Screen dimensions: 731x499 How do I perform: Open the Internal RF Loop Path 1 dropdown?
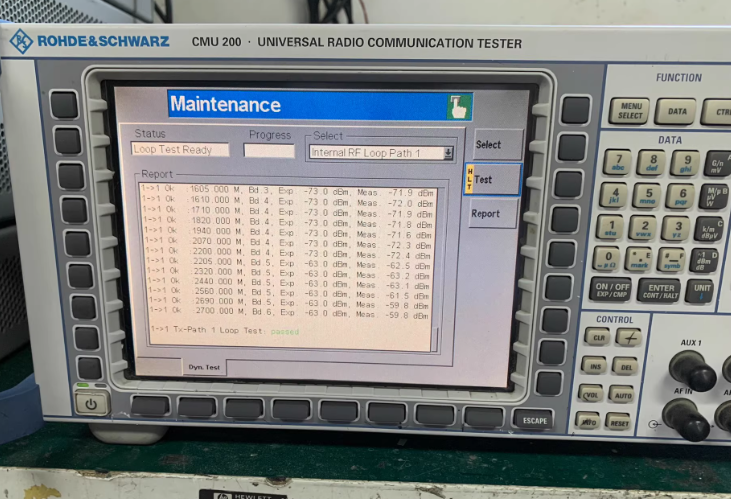click(448, 152)
